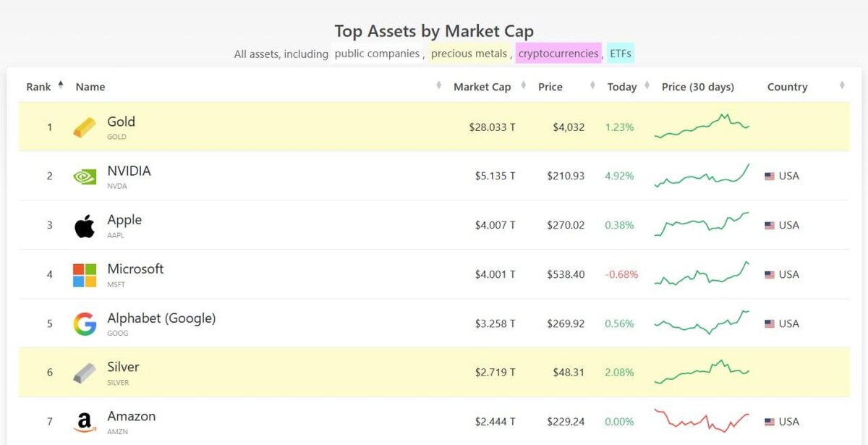Open the Microsoft asset name link
Viewport: 868px width, 445px height.
coord(135,269)
